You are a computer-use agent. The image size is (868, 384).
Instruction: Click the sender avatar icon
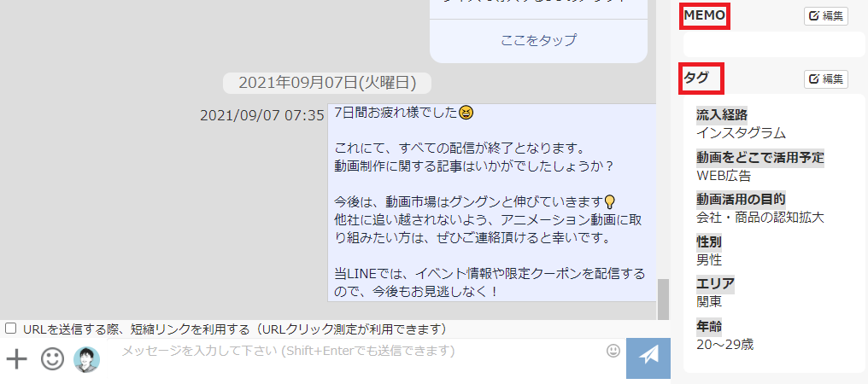87,359
